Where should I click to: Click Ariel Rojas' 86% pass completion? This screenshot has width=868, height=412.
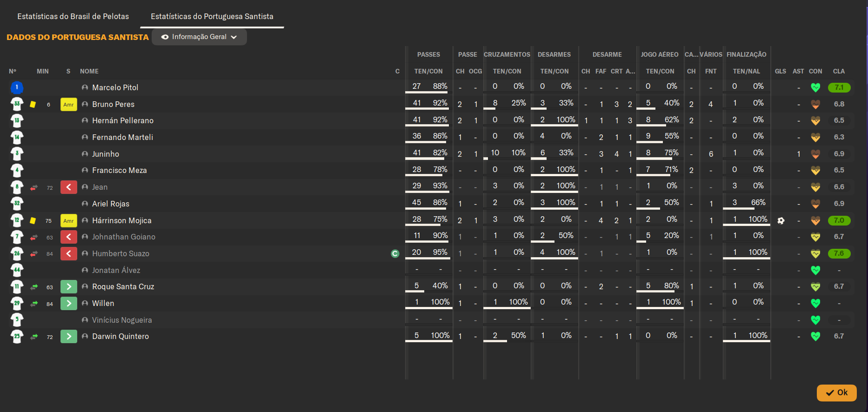click(440, 203)
